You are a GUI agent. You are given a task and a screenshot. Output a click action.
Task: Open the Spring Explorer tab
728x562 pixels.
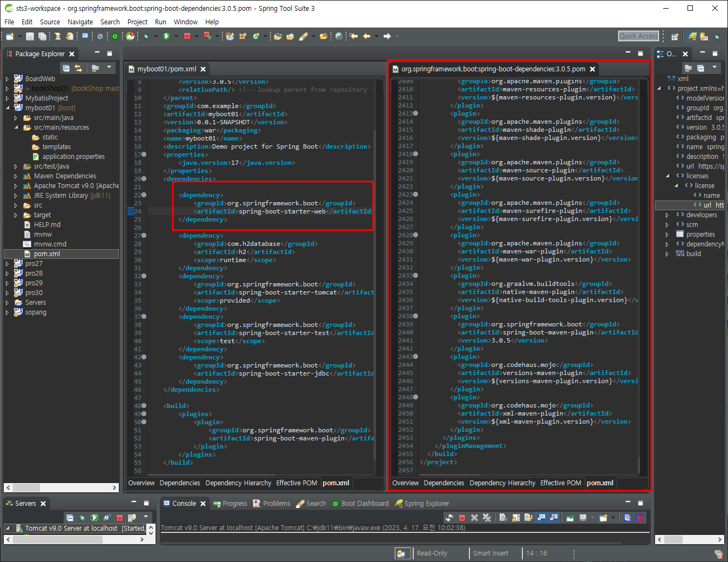[422, 503]
